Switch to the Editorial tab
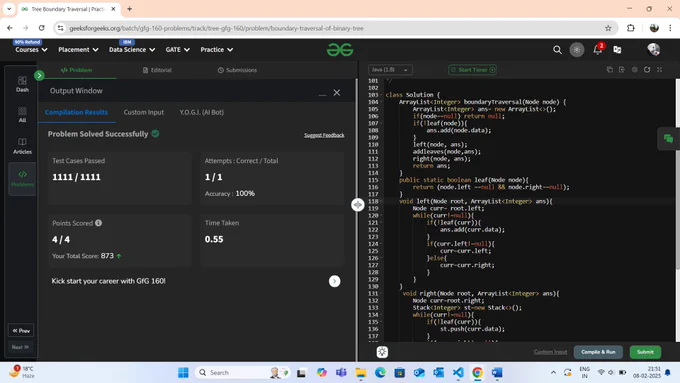680x383 pixels. point(157,70)
